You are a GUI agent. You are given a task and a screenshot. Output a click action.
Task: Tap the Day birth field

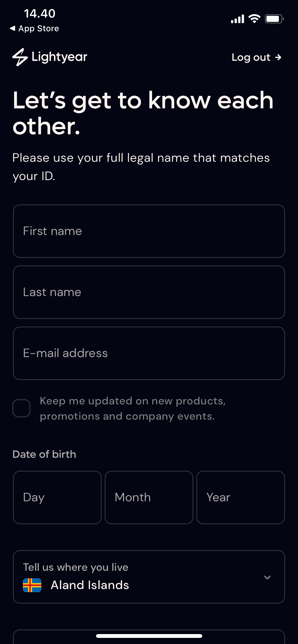click(x=57, y=497)
